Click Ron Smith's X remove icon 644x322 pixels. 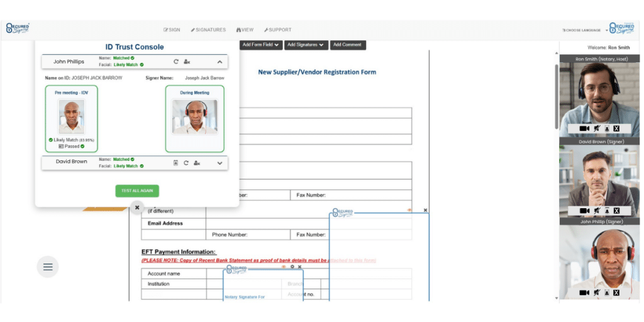tap(616, 128)
